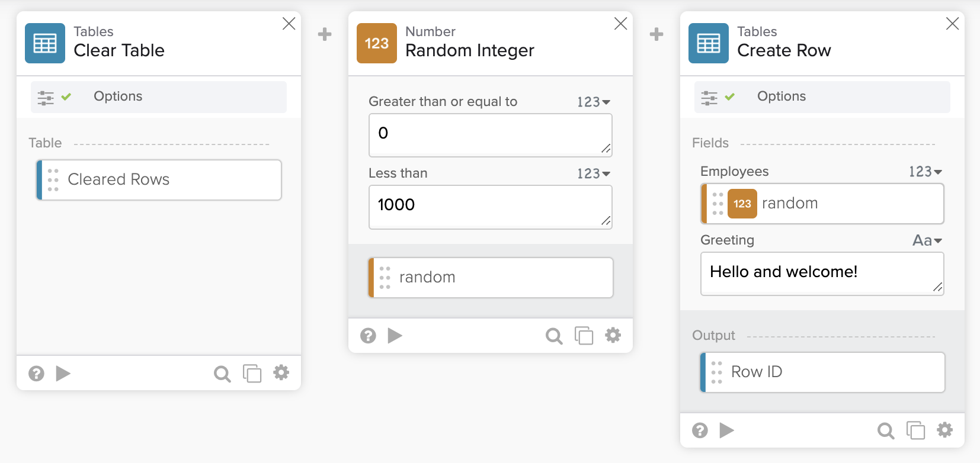The height and width of the screenshot is (463, 980).
Task: Open settings gear on Clear Table card
Action: [281, 373]
